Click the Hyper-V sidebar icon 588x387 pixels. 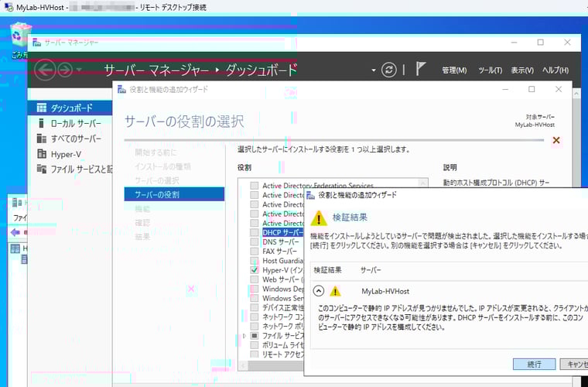tap(41, 154)
